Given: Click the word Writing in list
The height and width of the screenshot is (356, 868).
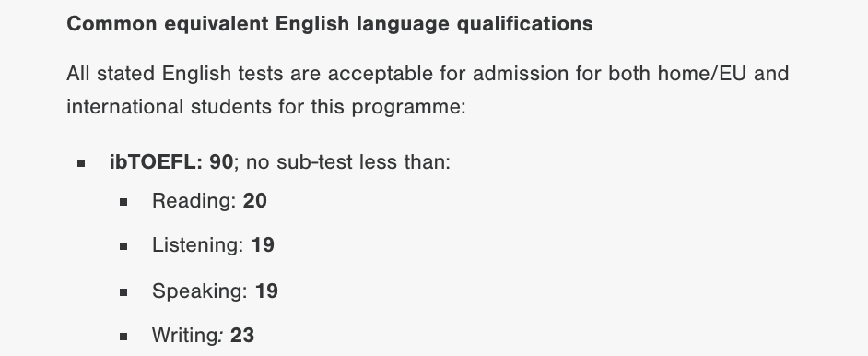Looking at the screenshot, I should 185,335.
